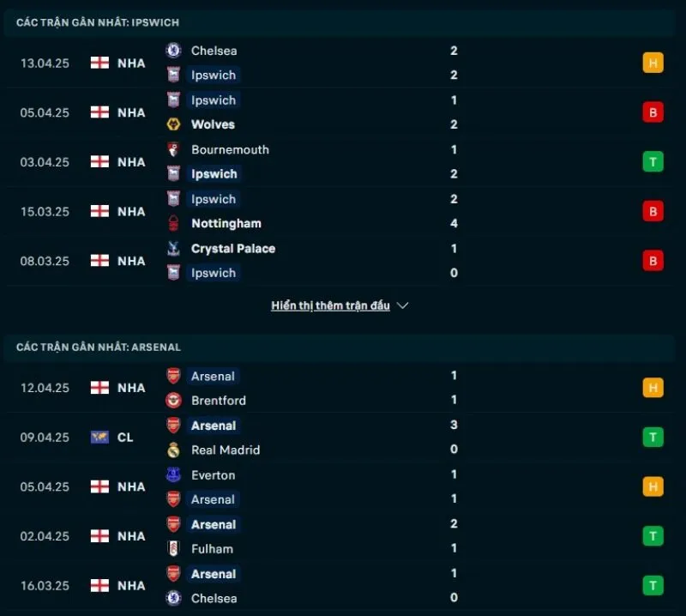This screenshot has width=686, height=616.
Task: Click the Crystal Palace club crest icon
Action: pos(173,249)
